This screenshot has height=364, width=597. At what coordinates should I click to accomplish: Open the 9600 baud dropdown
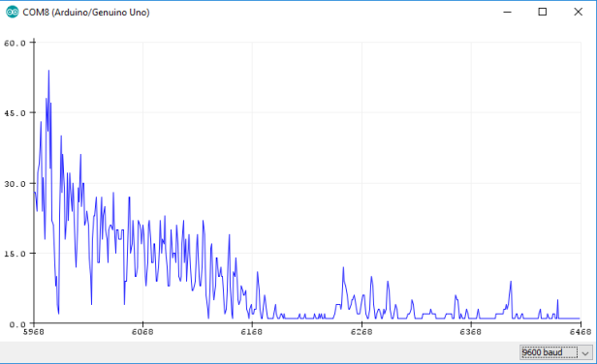[x=556, y=352]
